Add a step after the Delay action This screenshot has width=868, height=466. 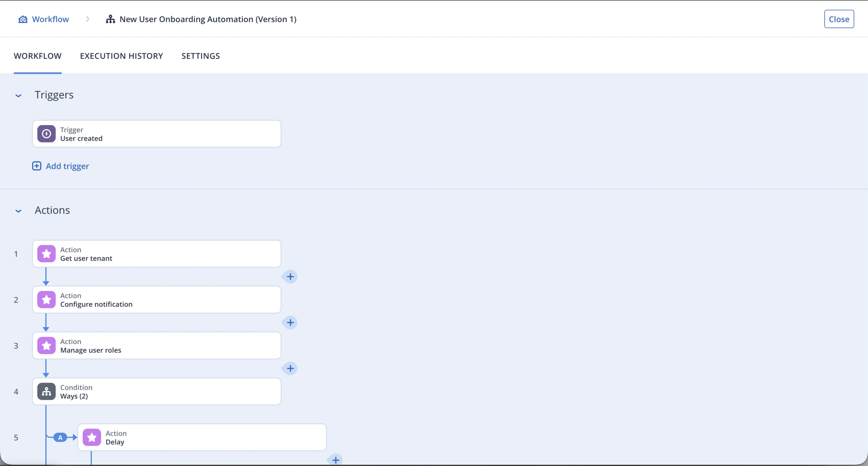tap(336, 460)
